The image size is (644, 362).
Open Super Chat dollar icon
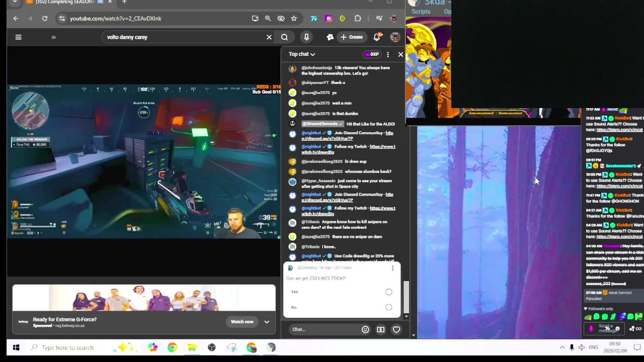pos(380,330)
